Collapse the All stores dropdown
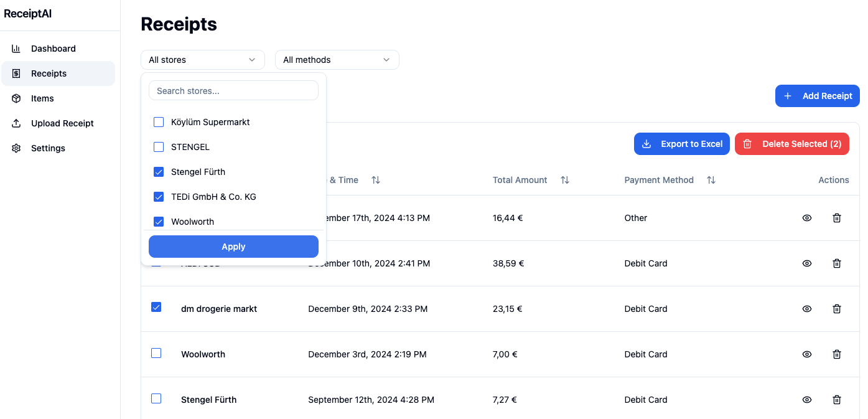This screenshot has height=419, width=868. point(203,60)
